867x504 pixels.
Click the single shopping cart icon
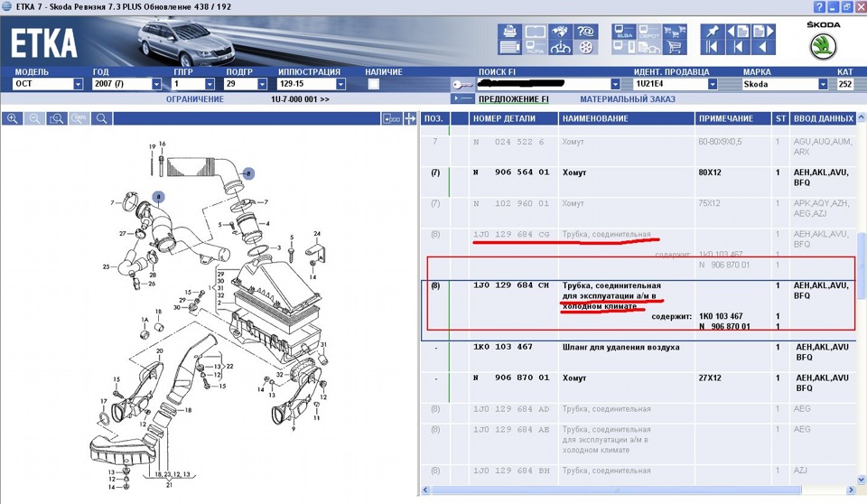[x=675, y=48]
